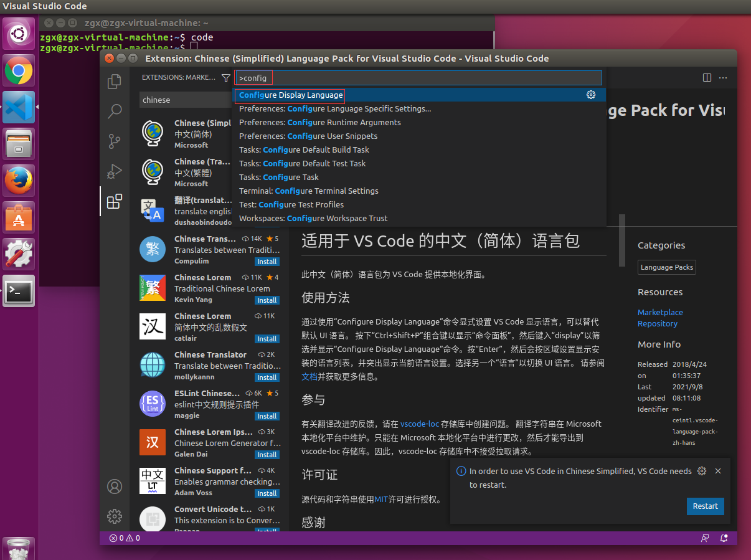Open the Marketplace resource link
The width and height of the screenshot is (751, 560).
point(660,312)
